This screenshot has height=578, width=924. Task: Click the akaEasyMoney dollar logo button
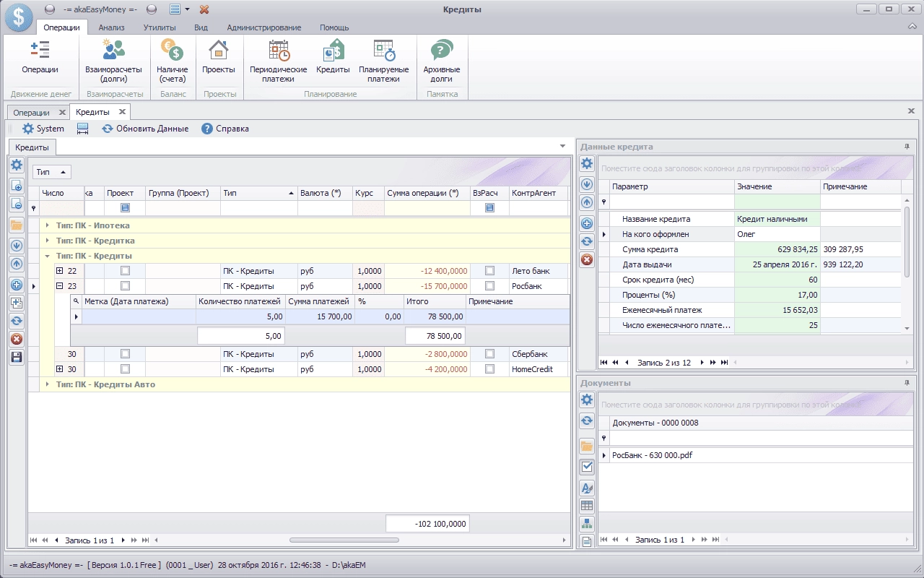(x=18, y=17)
